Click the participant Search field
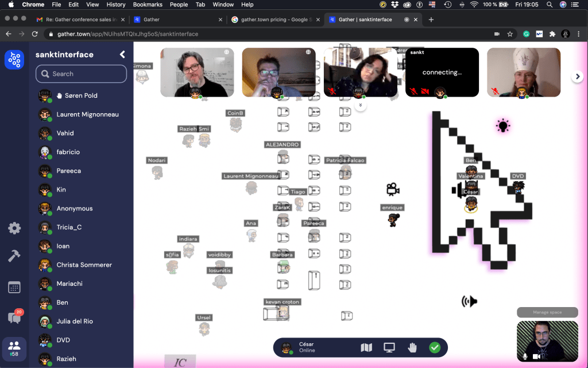The height and width of the screenshot is (368, 588). click(x=81, y=74)
